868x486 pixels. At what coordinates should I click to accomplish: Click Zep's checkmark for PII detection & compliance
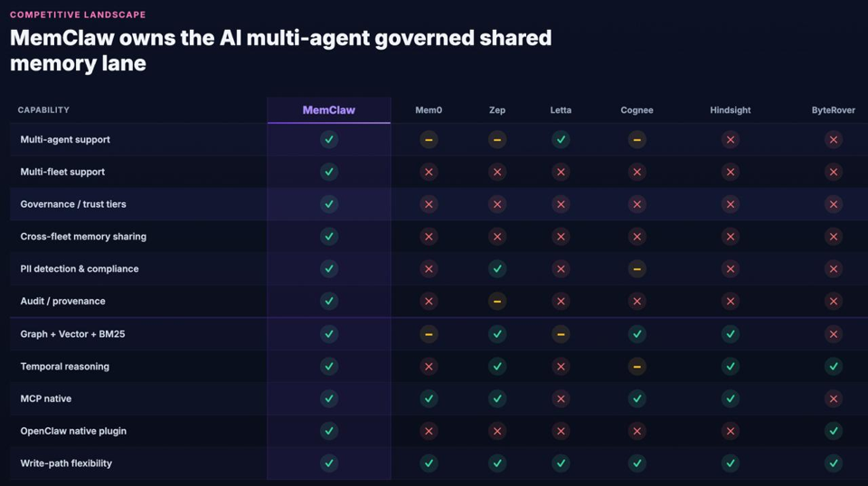[497, 268]
